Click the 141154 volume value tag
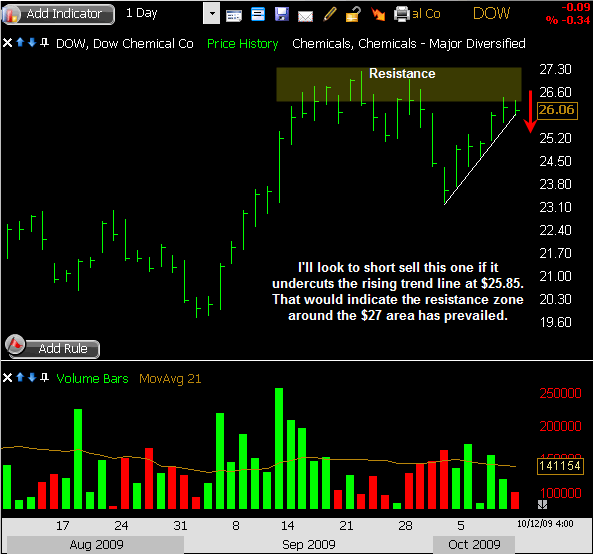 click(560, 466)
